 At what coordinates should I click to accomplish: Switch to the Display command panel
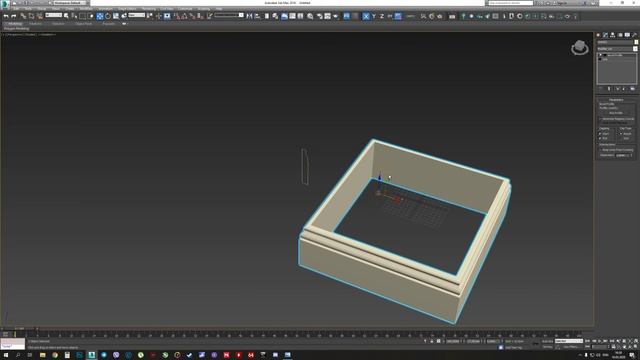[x=627, y=35]
